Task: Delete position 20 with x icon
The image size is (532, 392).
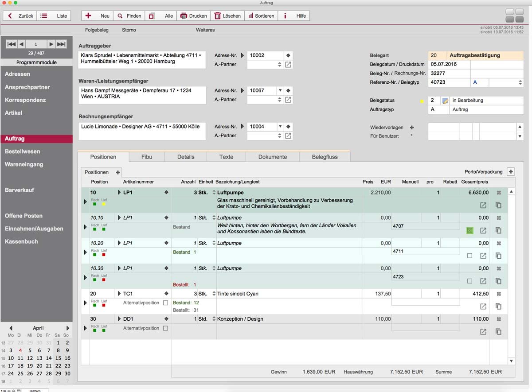Action: tap(499, 294)
